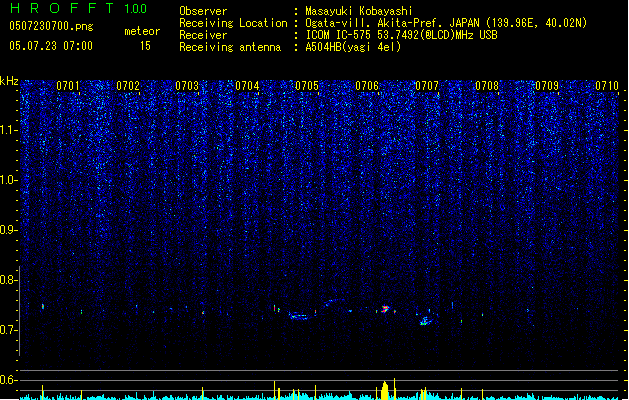
Task: Select the file name 0507230700.png
Action: (51, 26)
